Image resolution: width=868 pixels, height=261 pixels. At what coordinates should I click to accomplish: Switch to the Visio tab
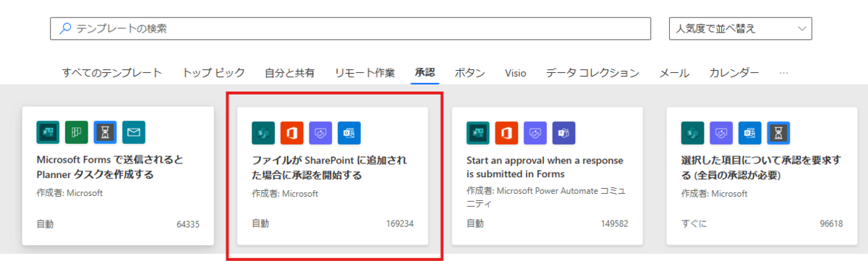pyautogui.click(x=516, y=72)
